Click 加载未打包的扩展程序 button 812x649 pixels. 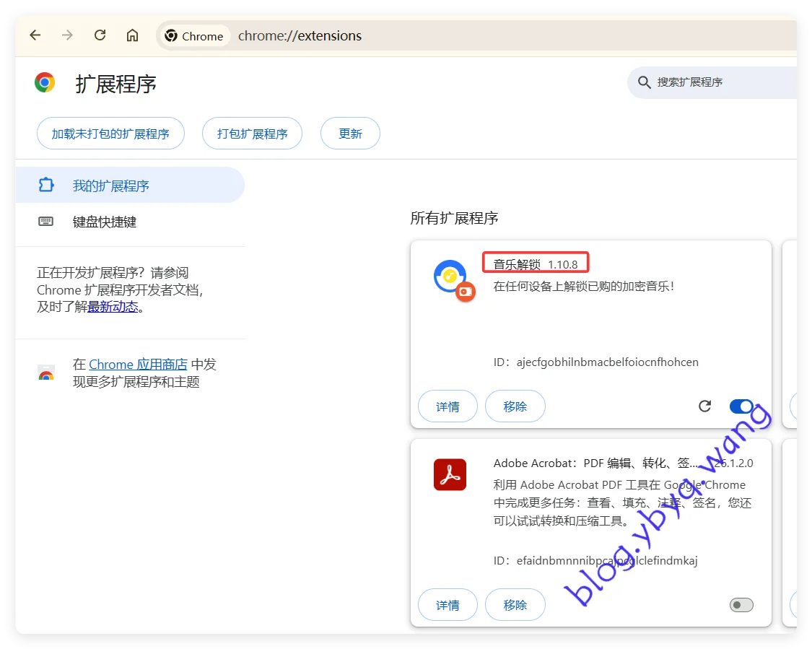click(x=110, y=134)
